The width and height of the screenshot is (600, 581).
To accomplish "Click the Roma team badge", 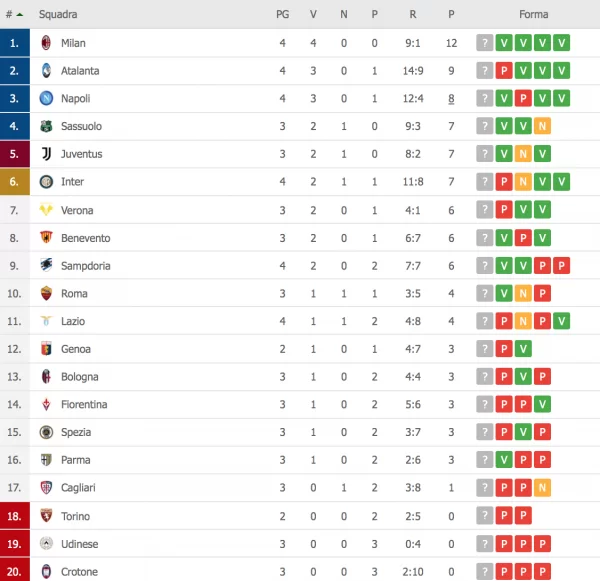I will pos(45,293).
